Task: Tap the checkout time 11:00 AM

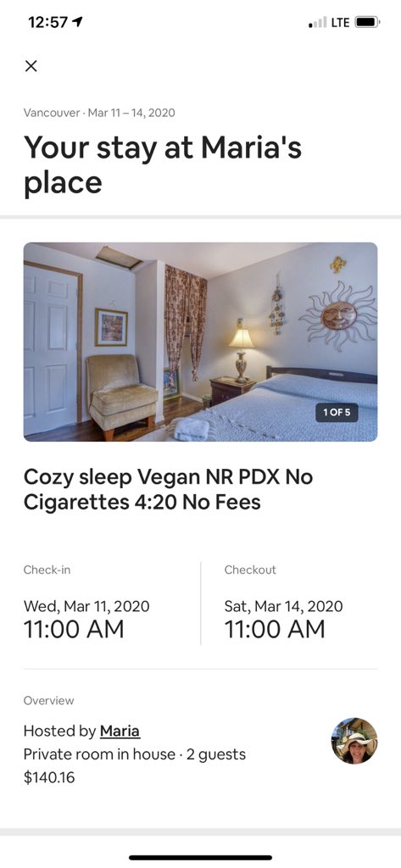Action: [275, 630]
